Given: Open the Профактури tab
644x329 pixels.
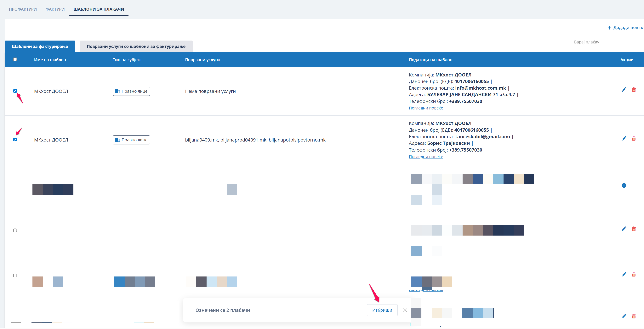Looking at the screenshot, I should click(x=23, y=9).
